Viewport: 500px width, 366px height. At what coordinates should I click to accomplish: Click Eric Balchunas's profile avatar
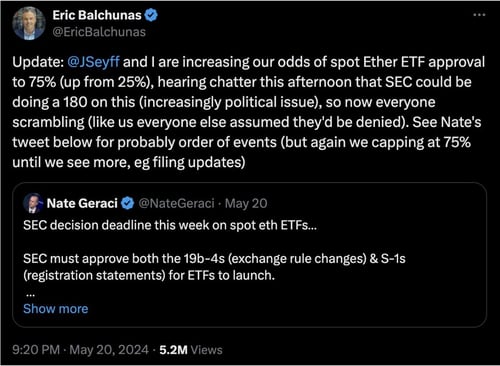[x=29, y=23]
